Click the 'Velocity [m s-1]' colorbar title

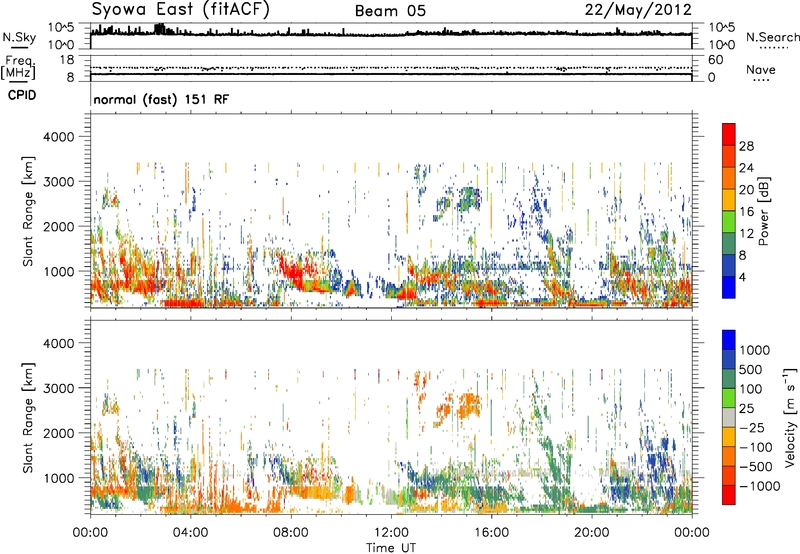pyautogui.click(x=790, y=417)
